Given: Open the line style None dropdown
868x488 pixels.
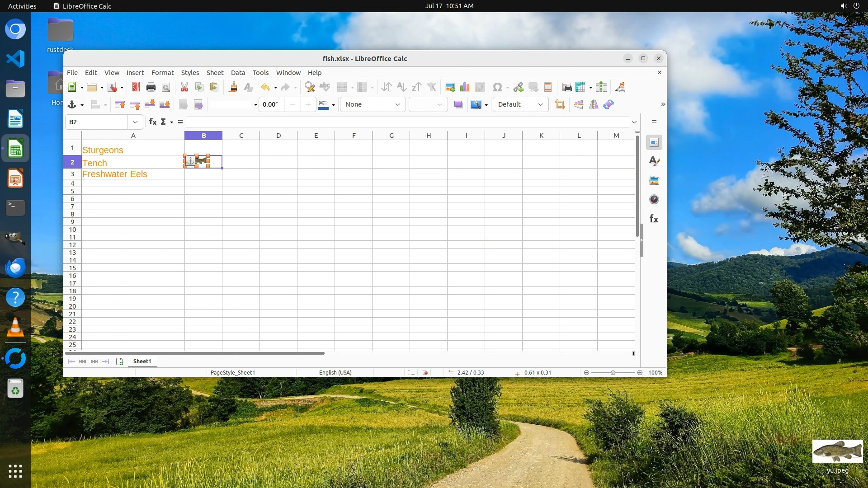Looking at the screenshot, I should 397,104.
